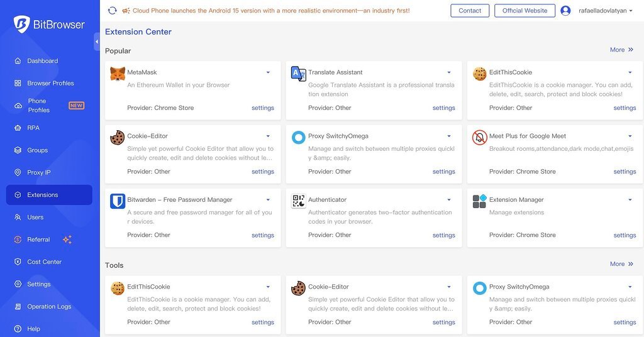Click the Bitwarden shield icon
The image size is (644, 337).
click(x=118, y=201)
